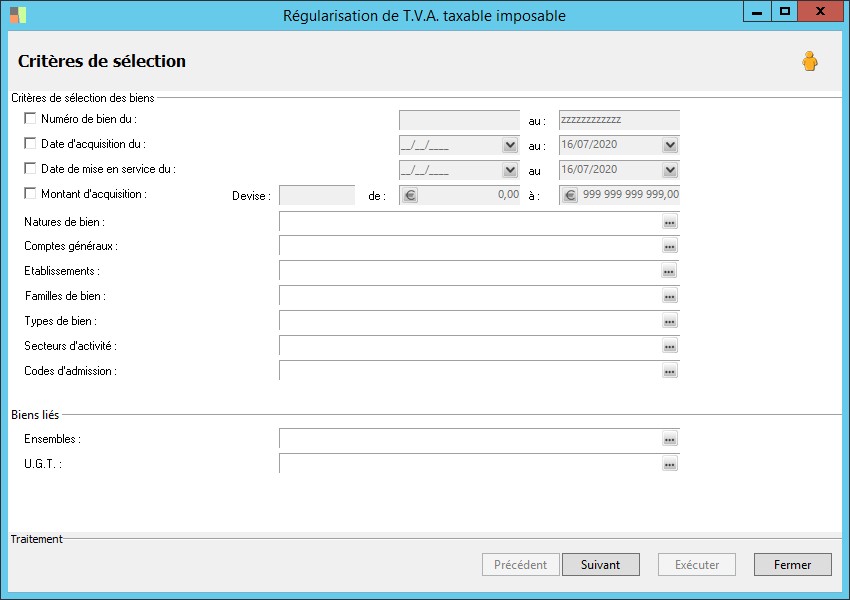Click the Codes d'admission input field
The height and width of the screenshot is (600, 850).
468,371
